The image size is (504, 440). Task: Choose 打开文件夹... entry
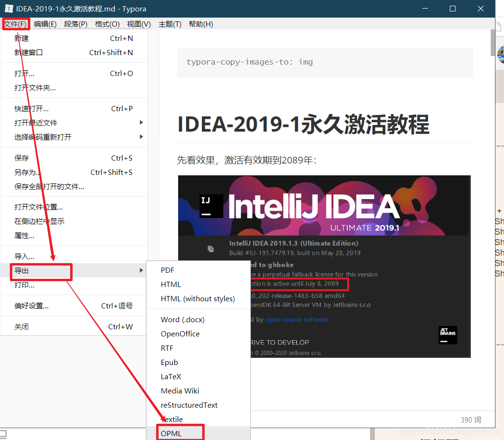click(x=74, y=87)
